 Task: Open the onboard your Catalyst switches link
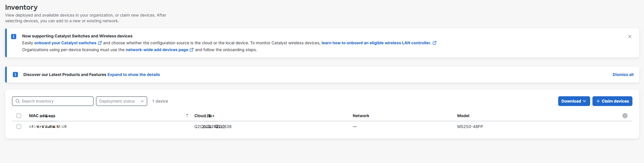click(x=65, y=43)
